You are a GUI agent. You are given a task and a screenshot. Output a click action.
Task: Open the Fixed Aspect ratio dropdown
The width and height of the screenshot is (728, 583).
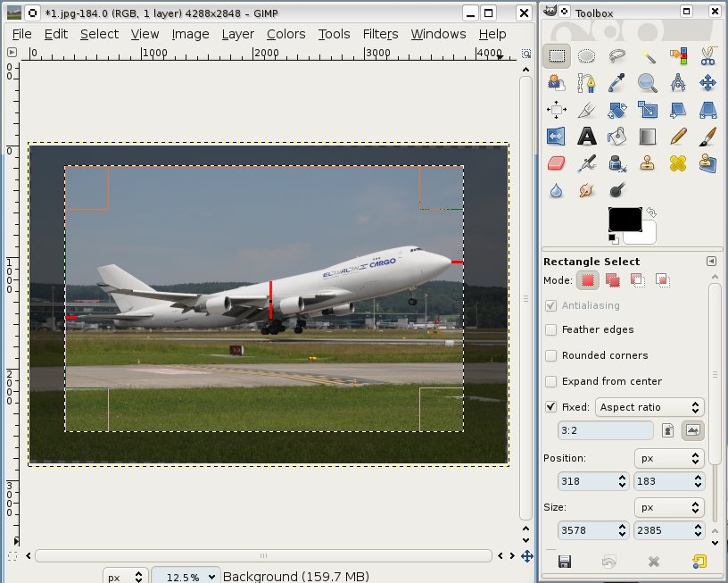[x=649, y=407]
